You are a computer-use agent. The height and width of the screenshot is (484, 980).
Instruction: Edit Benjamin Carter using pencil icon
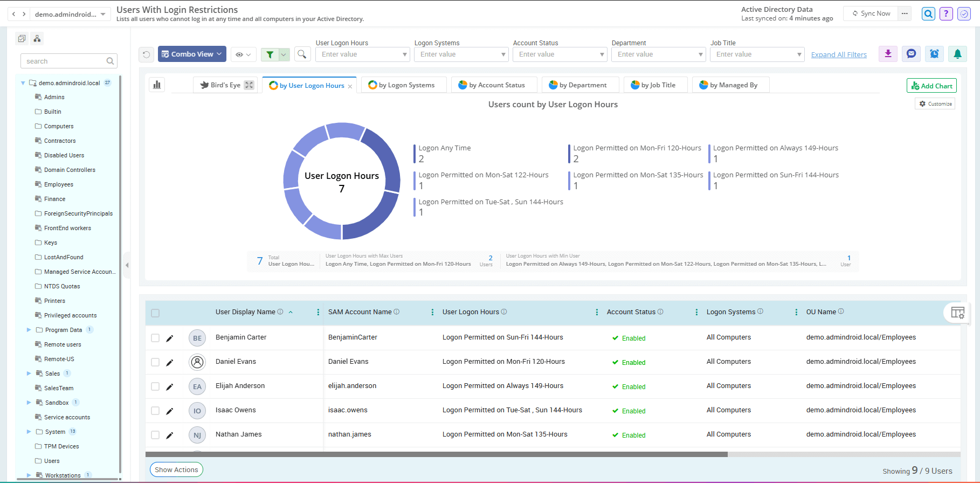[x=169, y=338]
